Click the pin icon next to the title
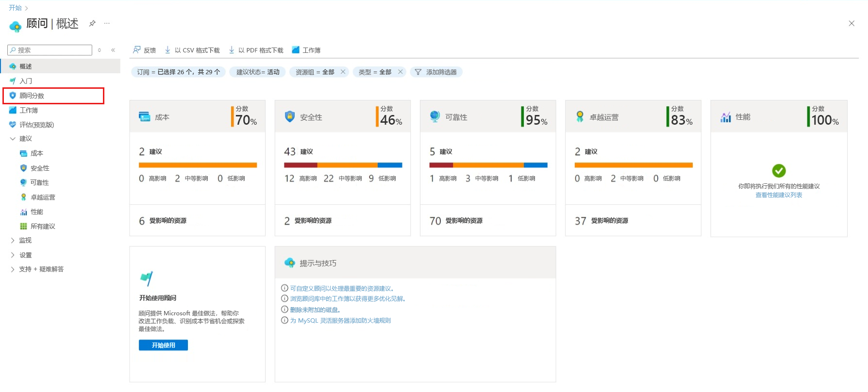The width and height of the screenshot is (868, 392). (x=92, y=23)
